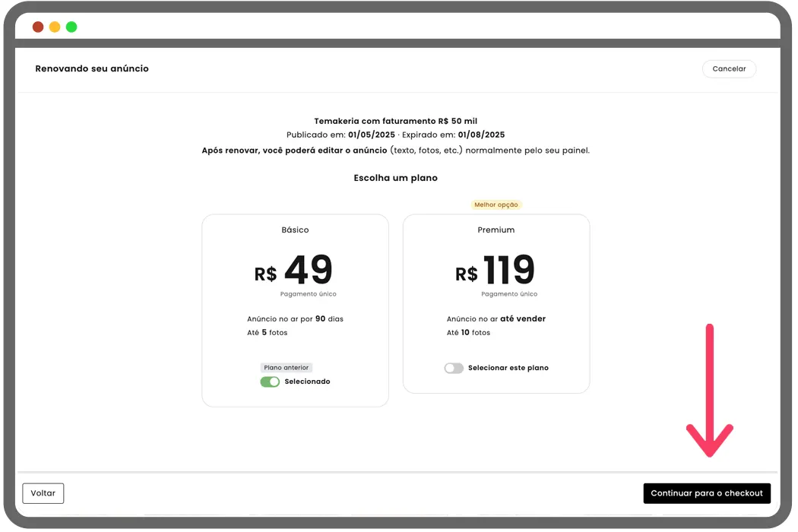Click the red close window dot

click(38, 27)
